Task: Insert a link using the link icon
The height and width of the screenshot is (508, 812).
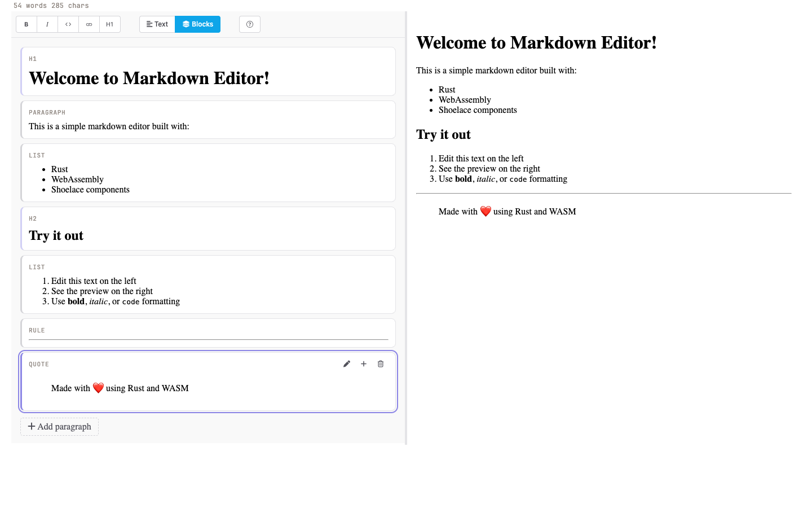Action: pos(89,24)
